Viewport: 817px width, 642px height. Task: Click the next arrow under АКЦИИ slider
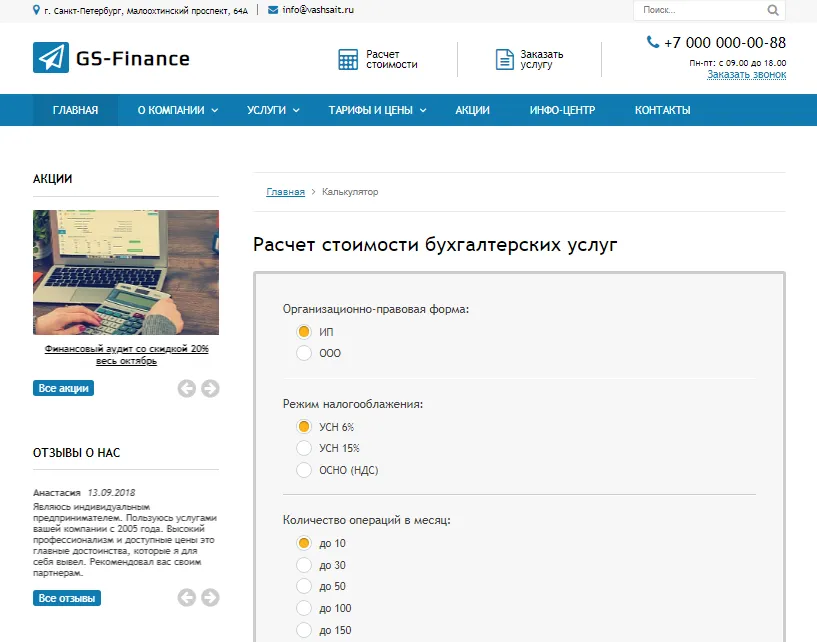coord(210,388)
